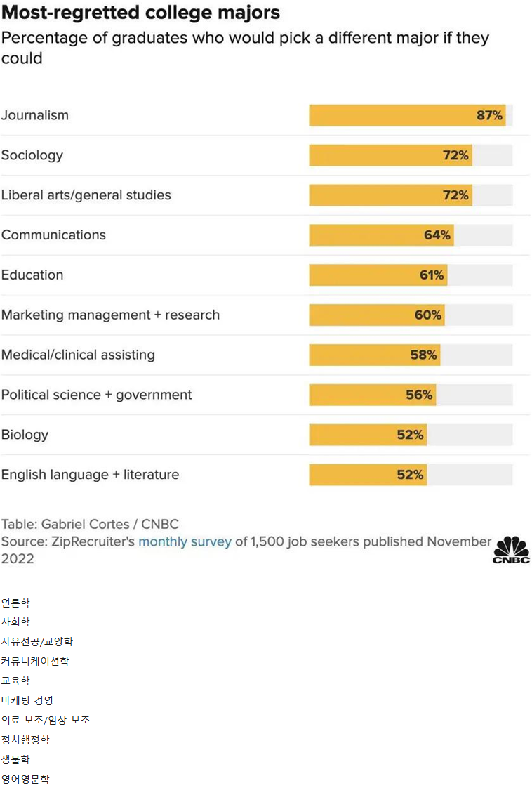Click the Korean text 영어영문학
532x788 pixels.
[x=25, y=779]
